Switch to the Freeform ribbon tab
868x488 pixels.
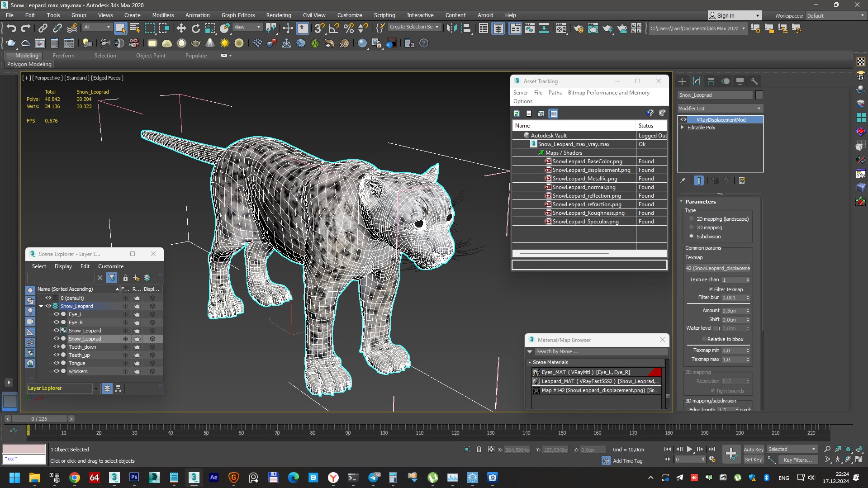[63, 56]
